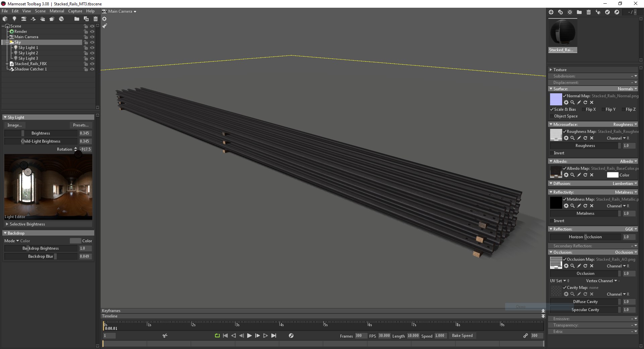
Task: Open the Scene menu
Action: (x=40, y=11)
